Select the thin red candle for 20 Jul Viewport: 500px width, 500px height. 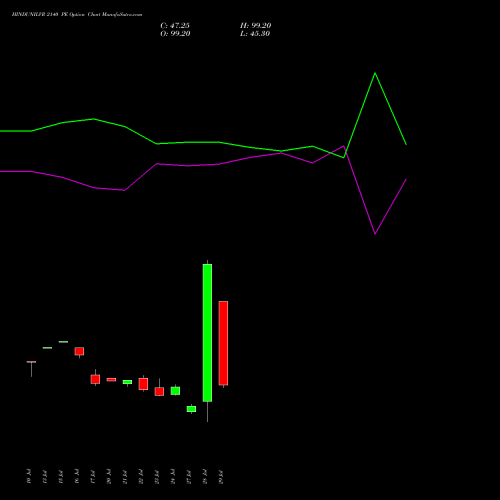tap(111, 380)
